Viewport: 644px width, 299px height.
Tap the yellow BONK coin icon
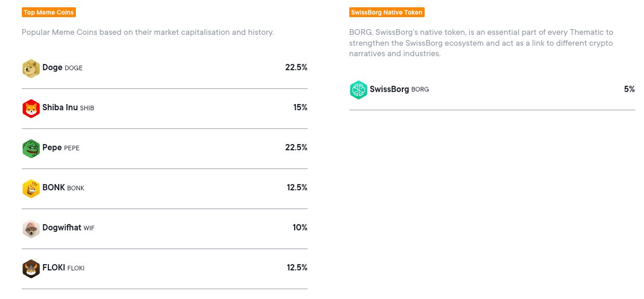[31, 188]
